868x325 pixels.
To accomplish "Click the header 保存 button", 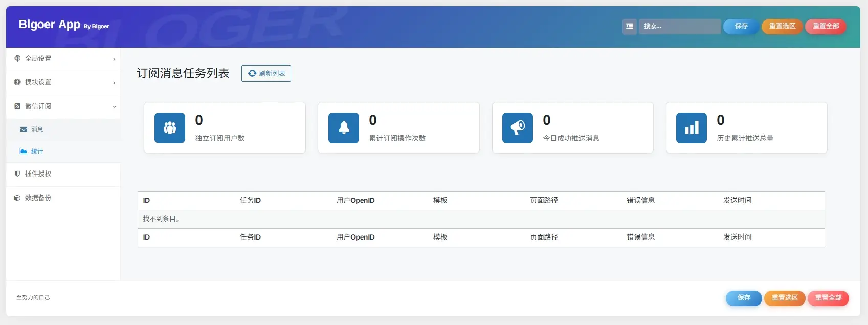I will 741,26.
